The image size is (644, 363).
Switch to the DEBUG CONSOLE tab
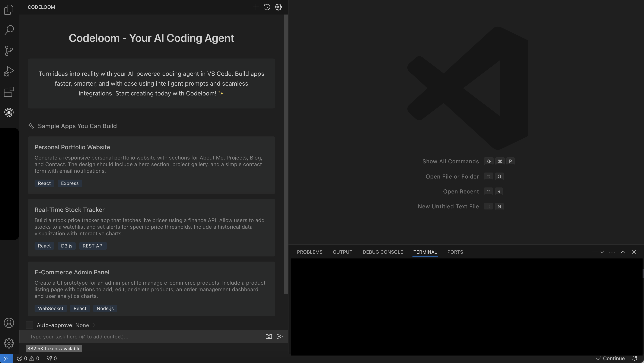[x=383, y=252]
